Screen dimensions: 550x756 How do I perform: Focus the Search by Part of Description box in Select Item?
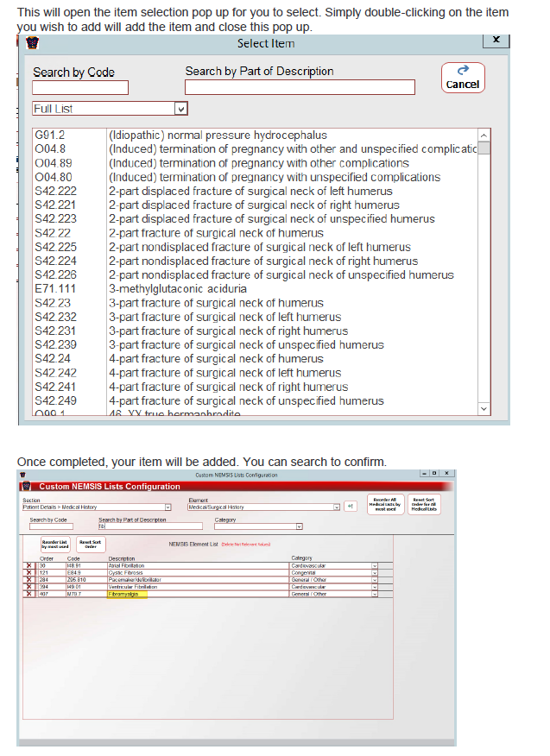click(300, 87)
